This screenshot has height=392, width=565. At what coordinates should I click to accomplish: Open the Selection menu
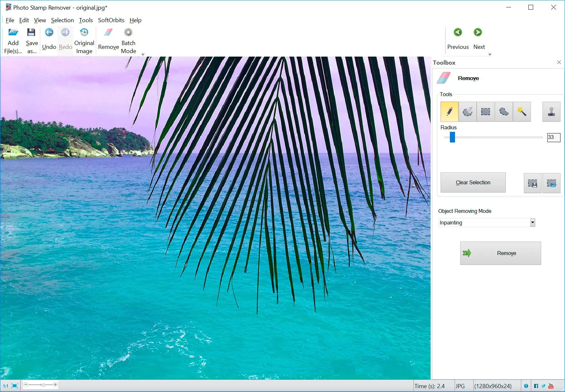click(x=62, y=20)
